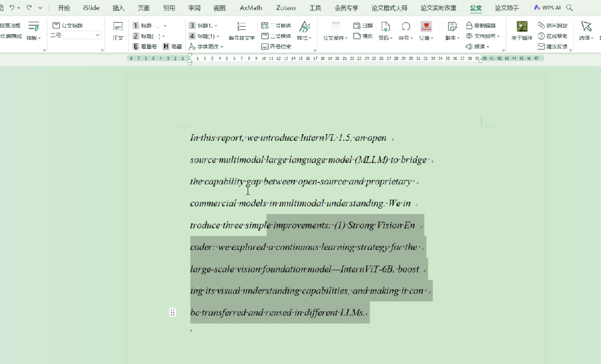Open the 会员专享 tab

(346, 8)
